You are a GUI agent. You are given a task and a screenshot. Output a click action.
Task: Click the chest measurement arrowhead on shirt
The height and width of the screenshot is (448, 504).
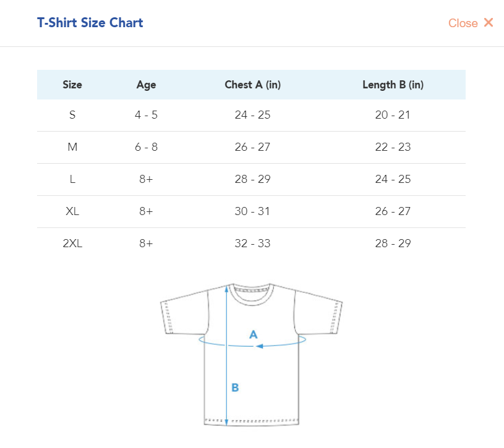260,345
